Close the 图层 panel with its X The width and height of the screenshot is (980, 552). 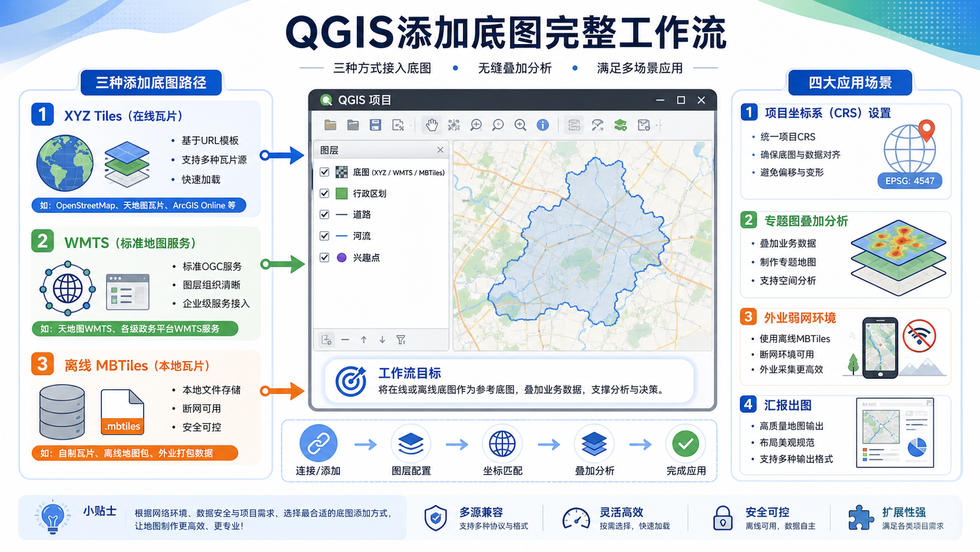(440, 150)
